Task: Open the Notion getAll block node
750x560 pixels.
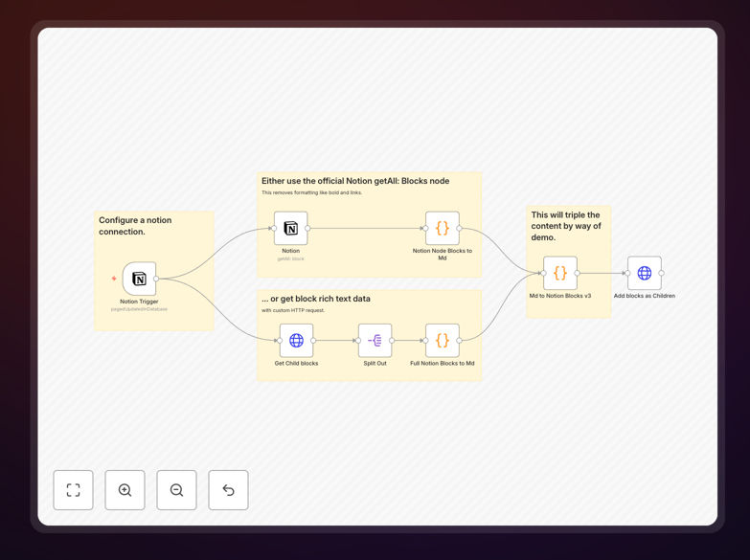Action: 291,228
